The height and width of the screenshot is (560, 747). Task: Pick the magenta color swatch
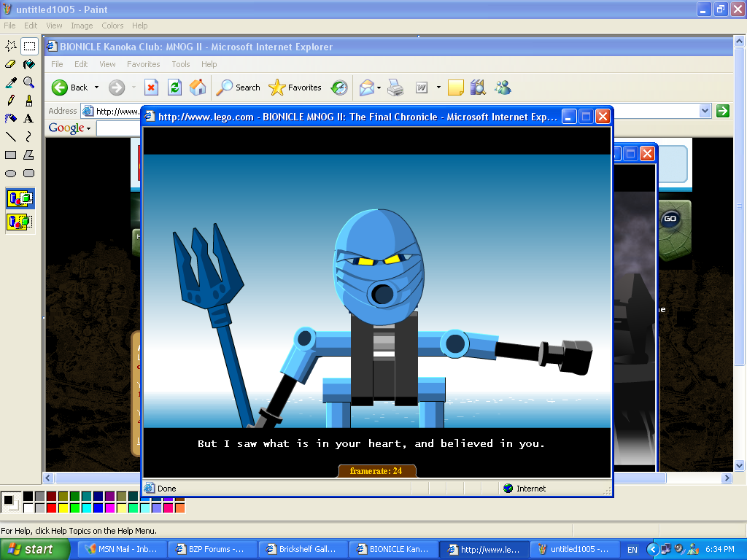pos(109,508)
